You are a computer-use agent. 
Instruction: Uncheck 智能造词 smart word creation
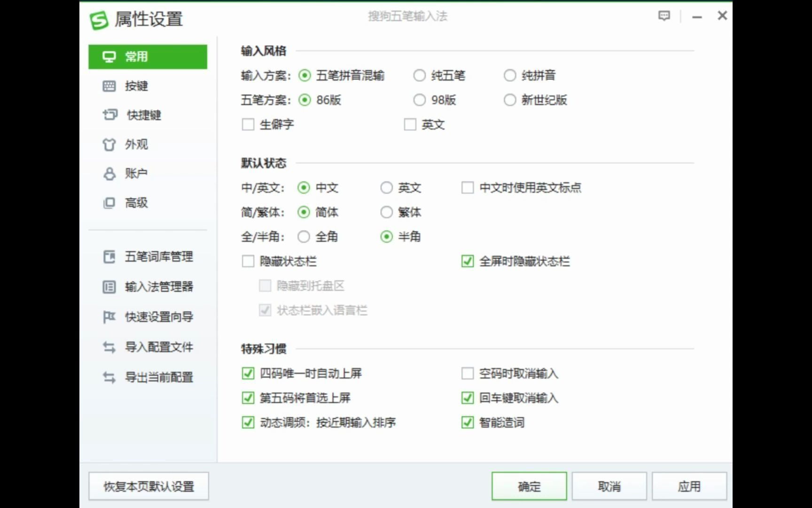coord(467,422)
